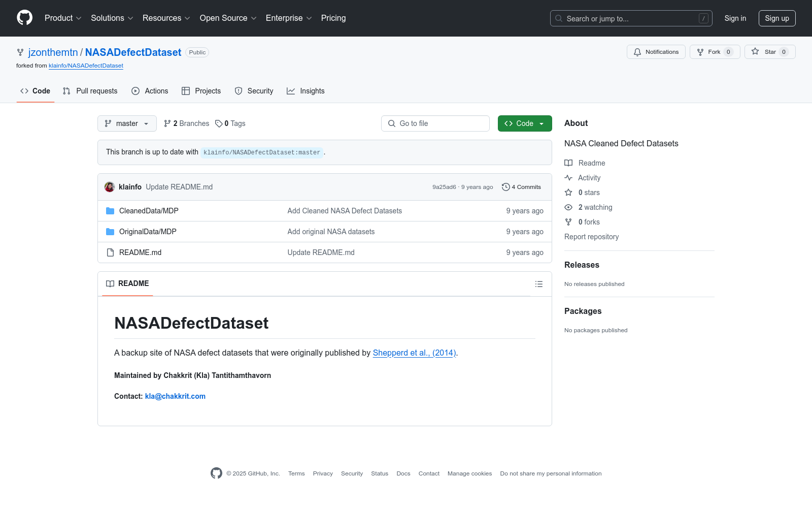Click the book icon in README header
812x508 pixels.
pyautogui.click(x=110, y=283)
